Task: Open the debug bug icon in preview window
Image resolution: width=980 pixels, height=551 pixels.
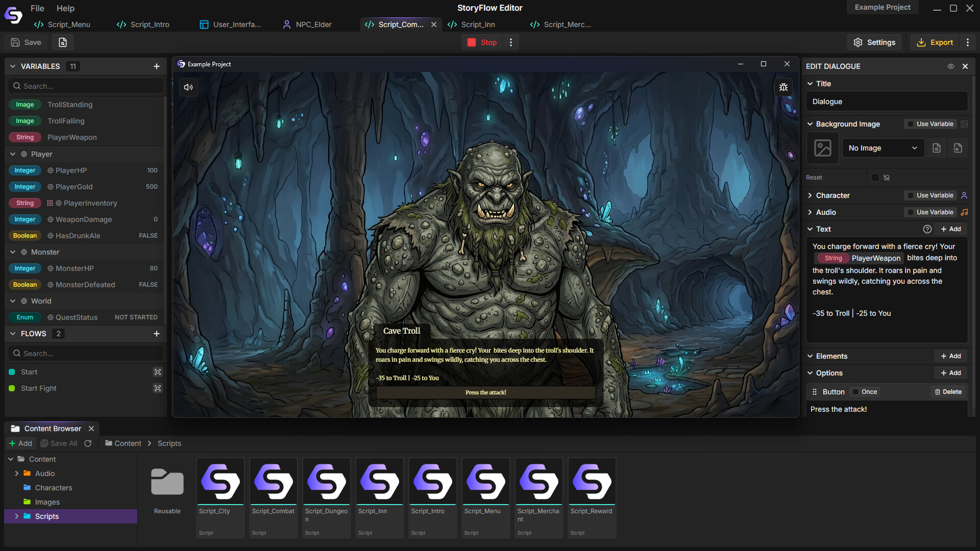Action: pyautogui.click(x=784, y=87)
